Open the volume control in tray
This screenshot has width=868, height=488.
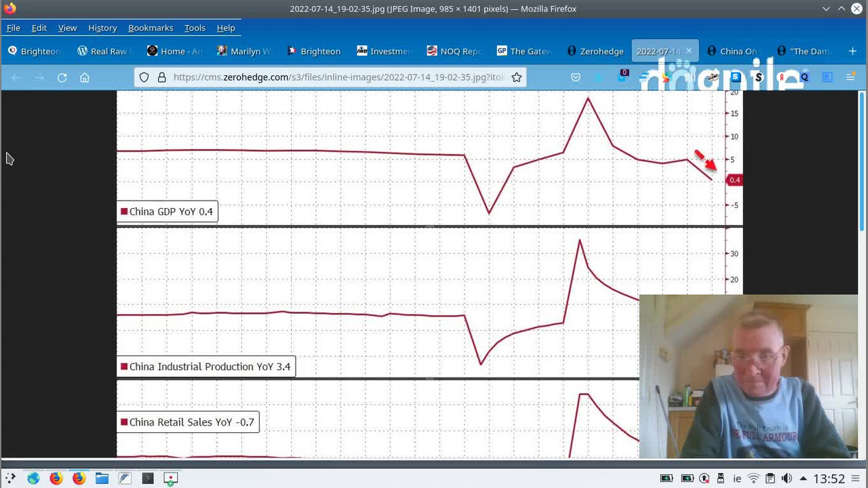click(x=787, y=479)
